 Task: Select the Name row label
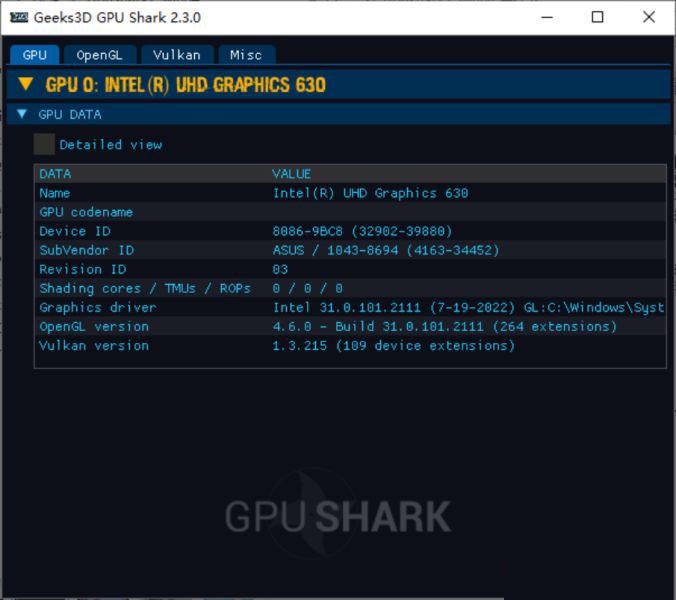[55, 193]
